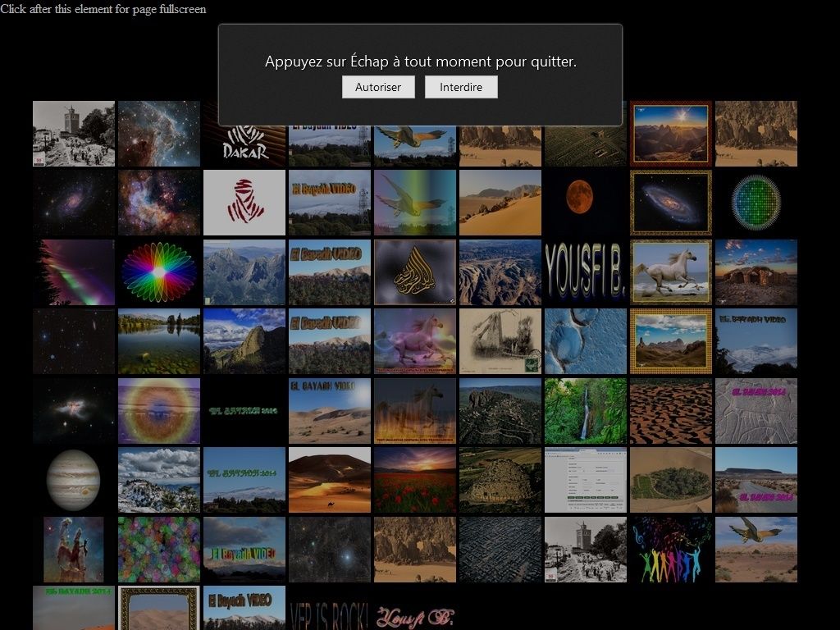Click the Autoriser button in the dialog
840x630 pixels.
pyautogui.click(x=378, y=87)
